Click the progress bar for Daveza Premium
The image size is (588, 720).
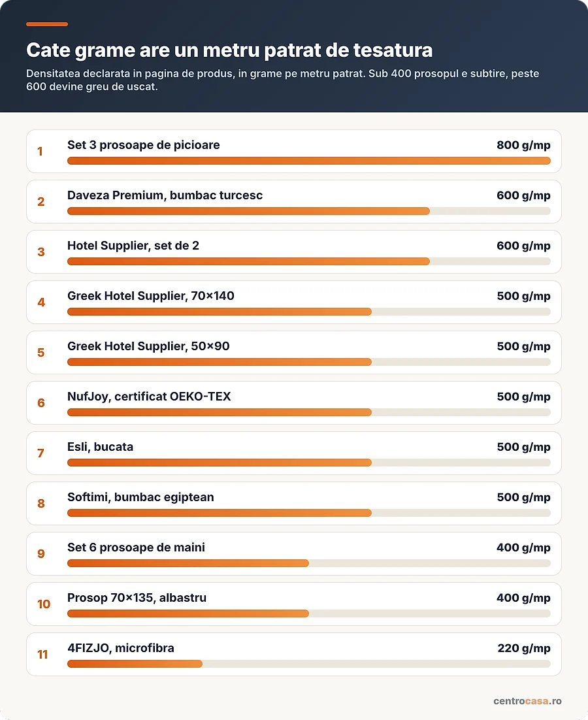[x=309, y=211]
